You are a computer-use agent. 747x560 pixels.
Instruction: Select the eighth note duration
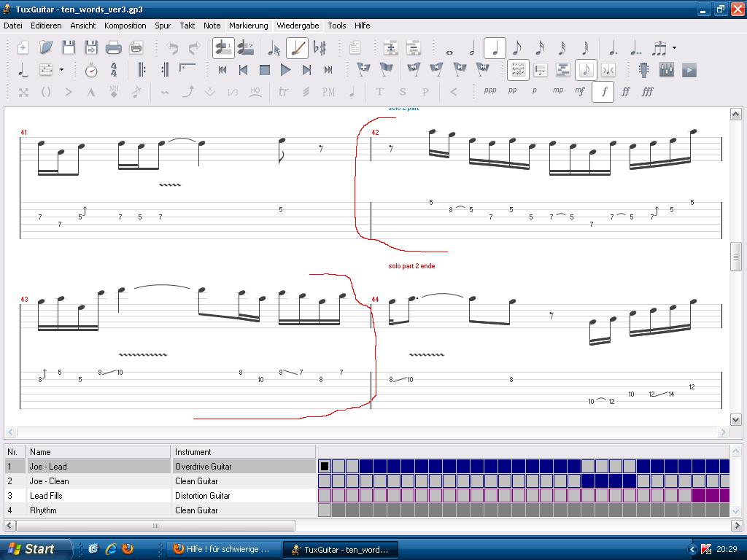point(517,47)
